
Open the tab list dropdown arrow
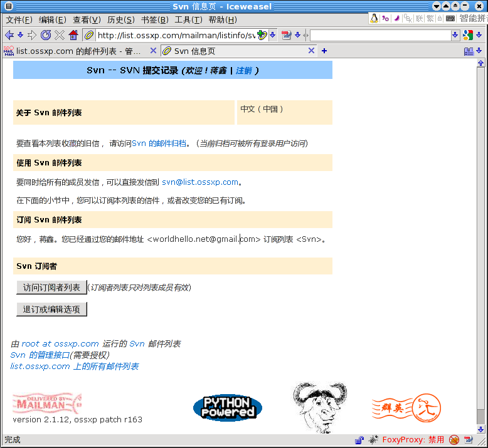coord(479,50)
